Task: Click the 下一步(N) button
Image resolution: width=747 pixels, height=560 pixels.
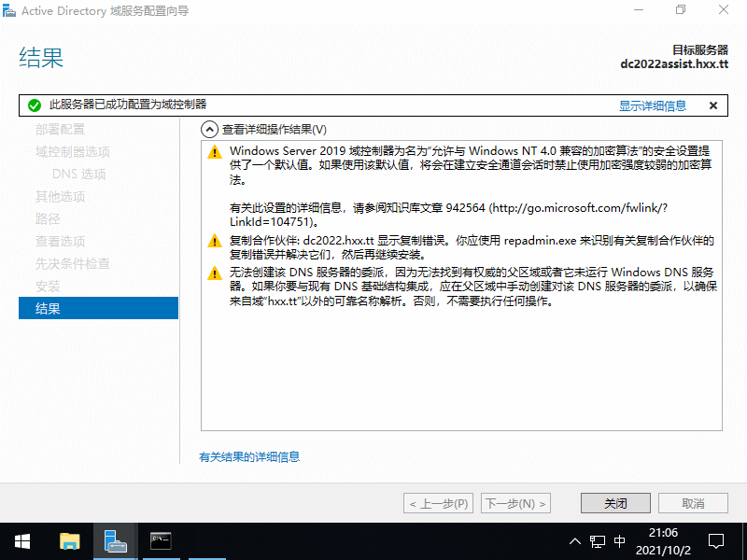Action: (516, 503)
